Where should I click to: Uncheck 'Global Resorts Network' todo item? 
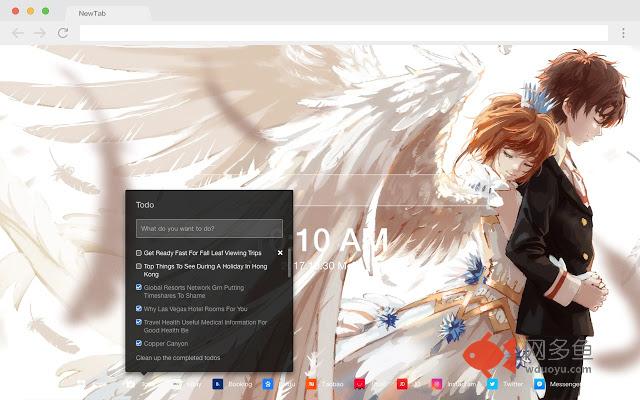[x=139, y=287]
